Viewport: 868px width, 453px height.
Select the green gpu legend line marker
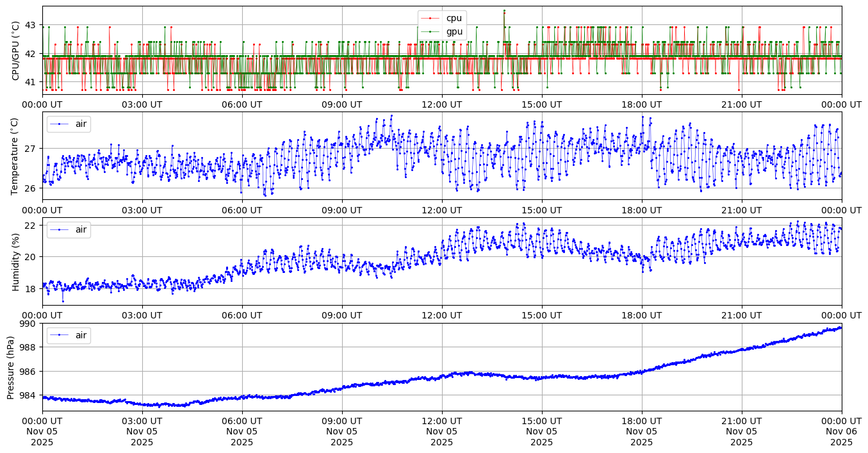430,31
